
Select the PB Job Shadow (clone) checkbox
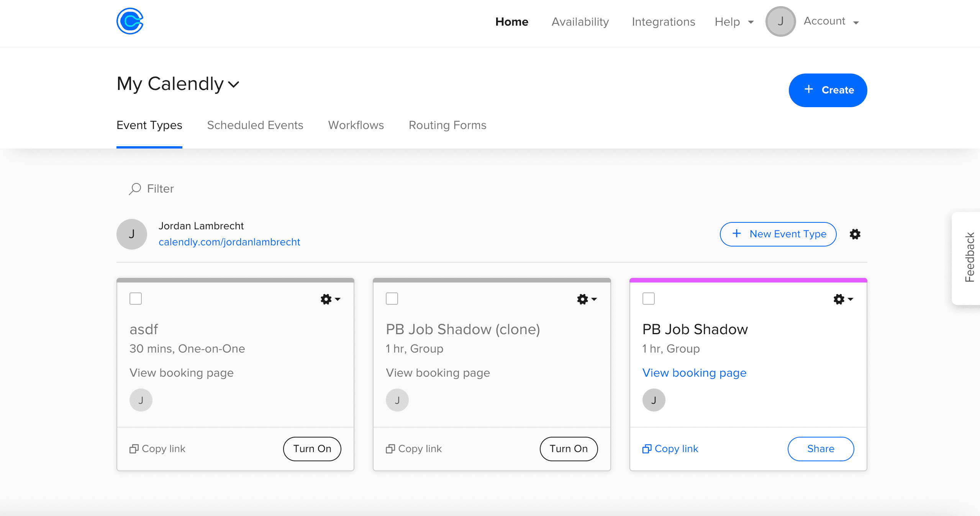pyautogui.click(x=392, y=299)
